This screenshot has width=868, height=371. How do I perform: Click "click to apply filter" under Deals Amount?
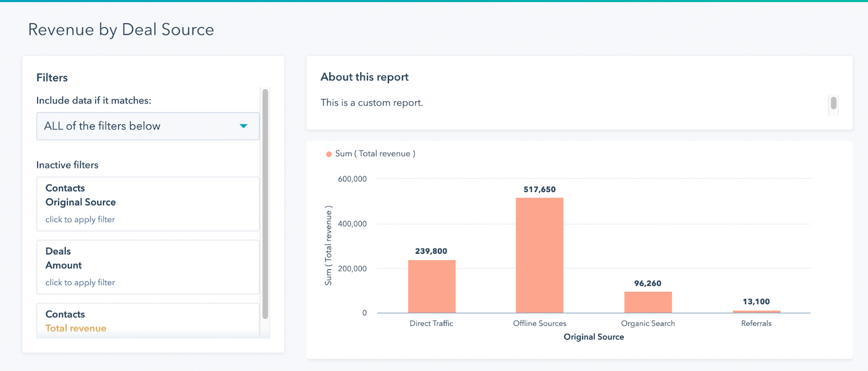tap(80, 282)
